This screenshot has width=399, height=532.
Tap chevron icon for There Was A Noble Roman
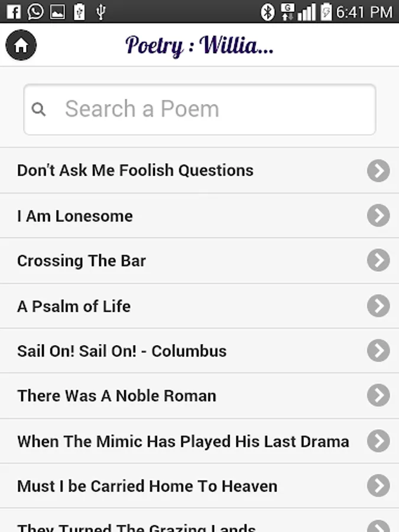point(378,395)
